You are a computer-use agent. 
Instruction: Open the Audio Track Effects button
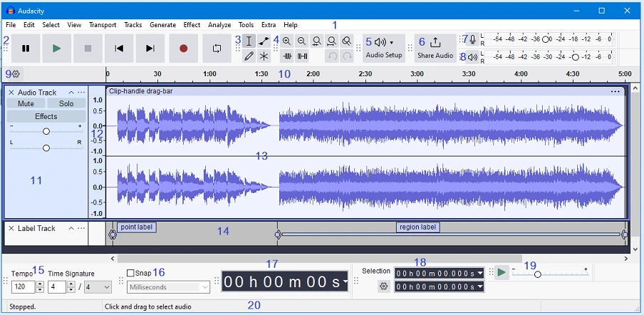tap(46, 117)
